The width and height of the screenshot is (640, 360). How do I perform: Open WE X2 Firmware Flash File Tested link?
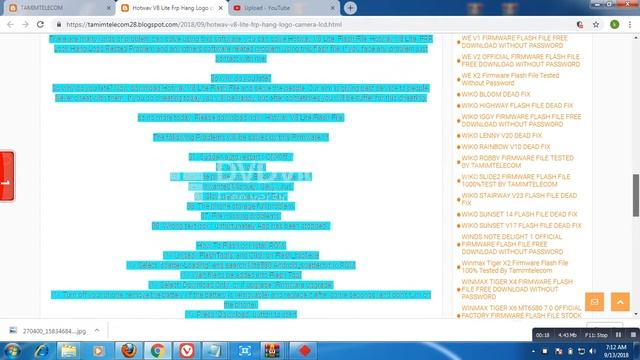pos(510,79)
